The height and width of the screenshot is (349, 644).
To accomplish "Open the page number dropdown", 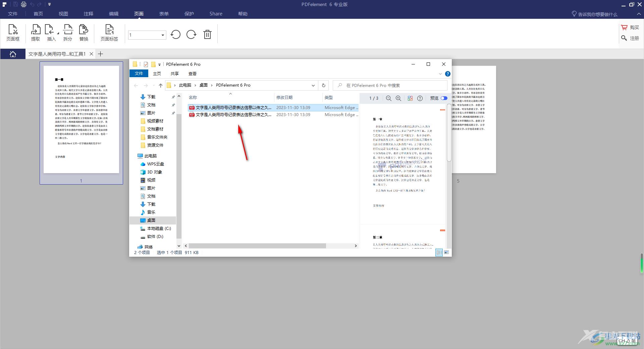I will pyautogui.click(x=163, y=35).
